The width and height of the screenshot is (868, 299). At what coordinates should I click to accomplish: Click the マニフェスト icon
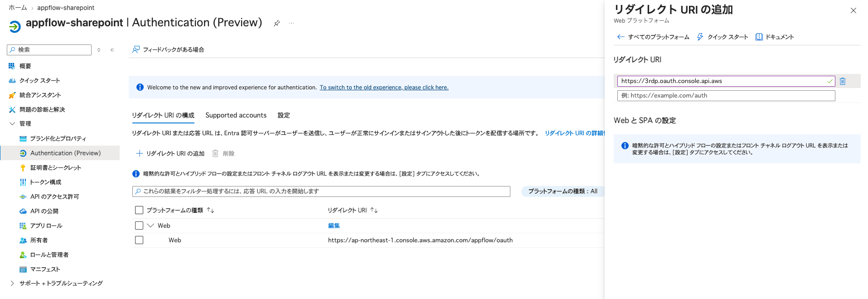(x=23, y=270)
